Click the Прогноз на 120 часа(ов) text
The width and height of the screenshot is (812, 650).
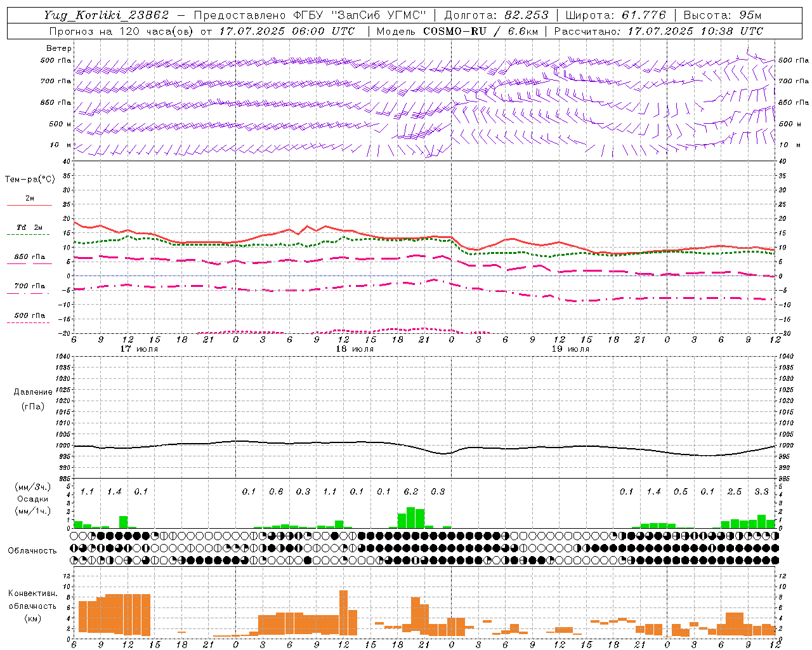pos(122,31)
